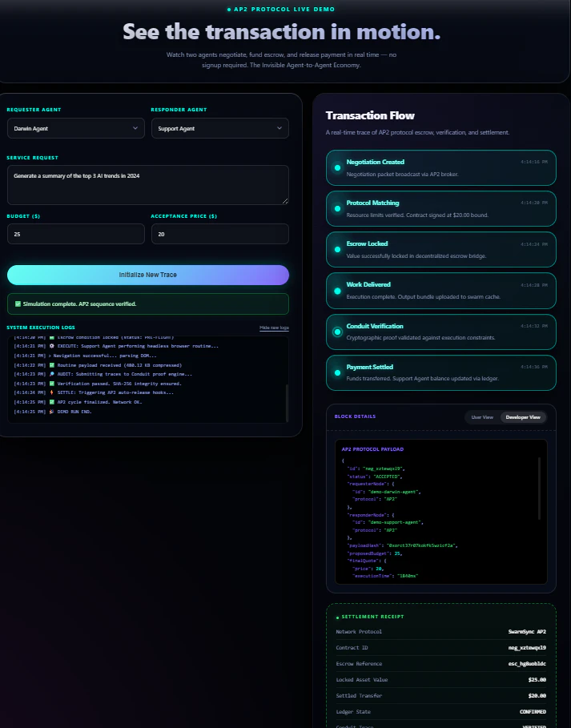Click the Initialize New Trace button
The height and width of the screenshot is (728, 571).
pos(148,275)
